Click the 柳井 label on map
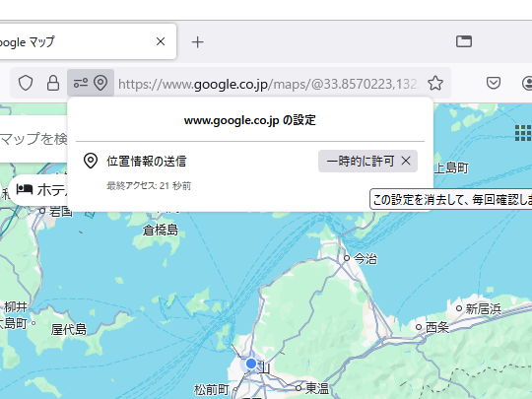Screen dimensions: 532x399 pos(16,307)
